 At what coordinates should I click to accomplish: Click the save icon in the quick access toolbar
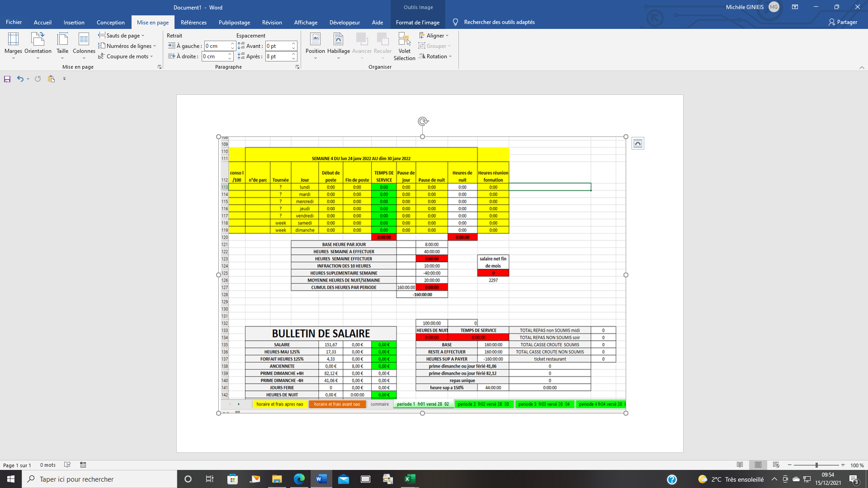coord(7,79)
